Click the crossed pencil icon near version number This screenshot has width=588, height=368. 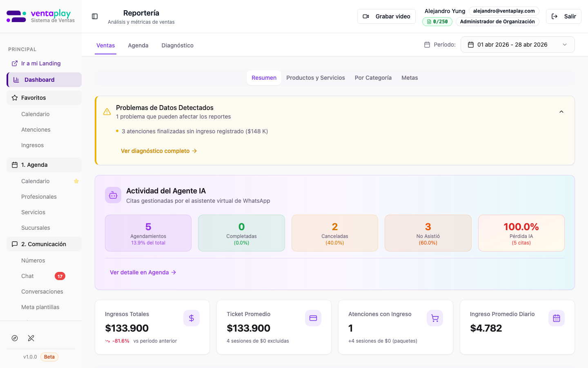[x=31, y=338]
